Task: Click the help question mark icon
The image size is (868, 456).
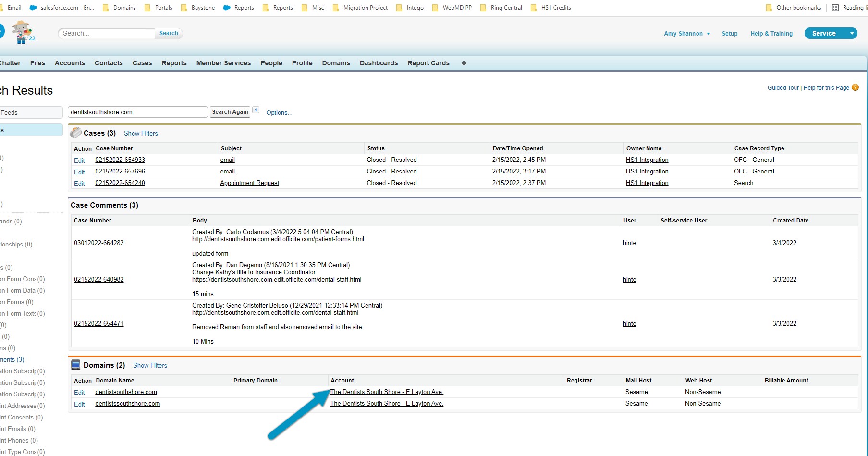Action: point(855,87)
